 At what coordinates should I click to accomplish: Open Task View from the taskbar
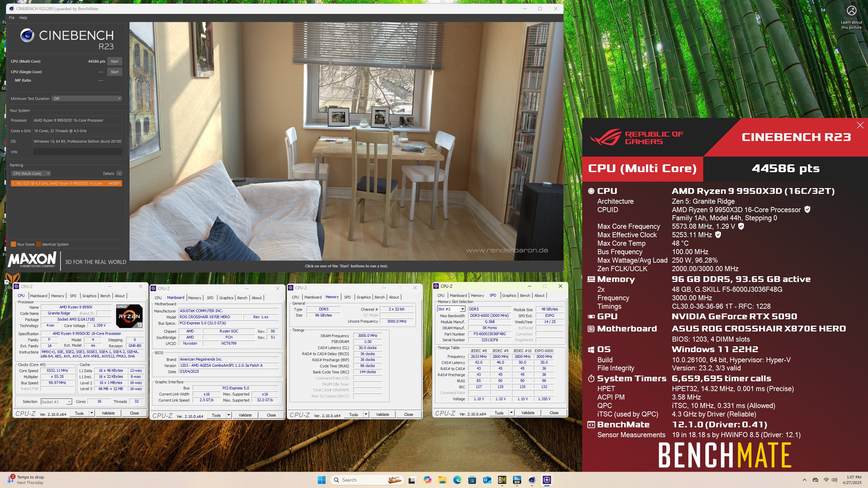(412, 480)
